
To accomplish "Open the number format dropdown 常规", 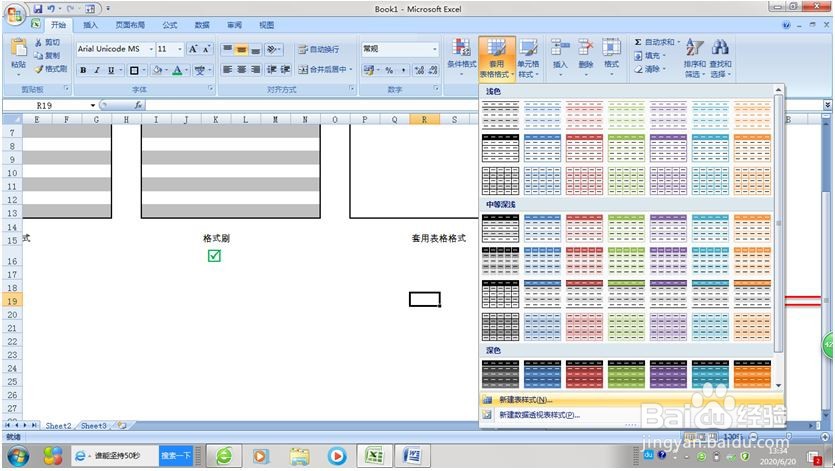I will (435, 49).
